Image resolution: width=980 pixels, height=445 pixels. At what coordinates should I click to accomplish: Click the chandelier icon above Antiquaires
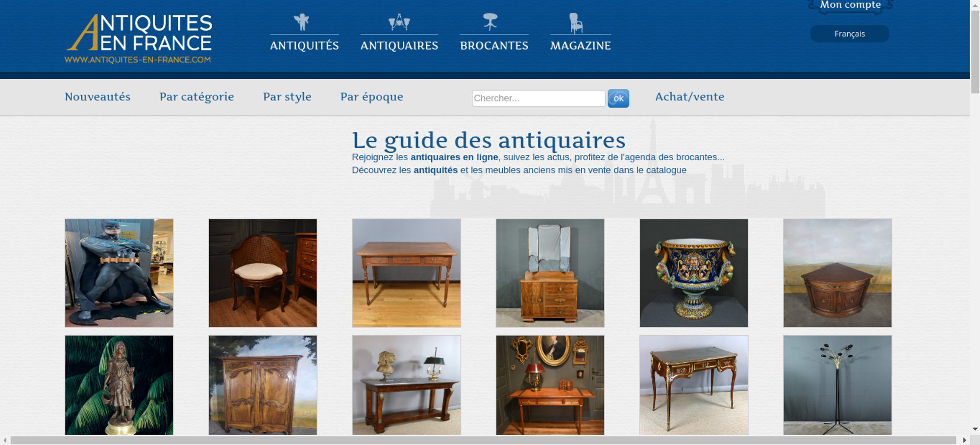coord(399,22)
